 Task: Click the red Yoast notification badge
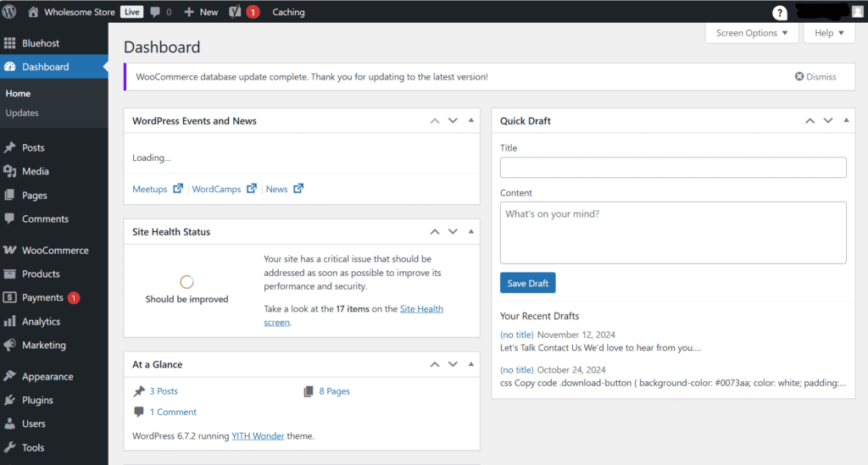click(x=253, y=12)
